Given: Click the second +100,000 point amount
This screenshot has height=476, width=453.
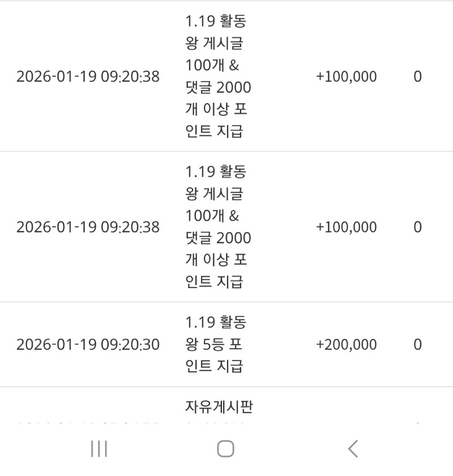Looking at the screenshot, I should (x=346, y=228).
